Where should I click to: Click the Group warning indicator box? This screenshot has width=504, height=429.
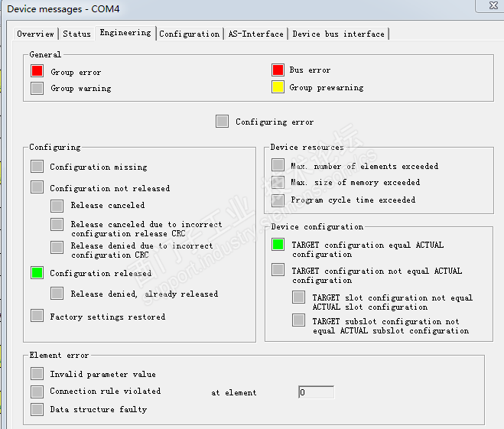[37, 88]
